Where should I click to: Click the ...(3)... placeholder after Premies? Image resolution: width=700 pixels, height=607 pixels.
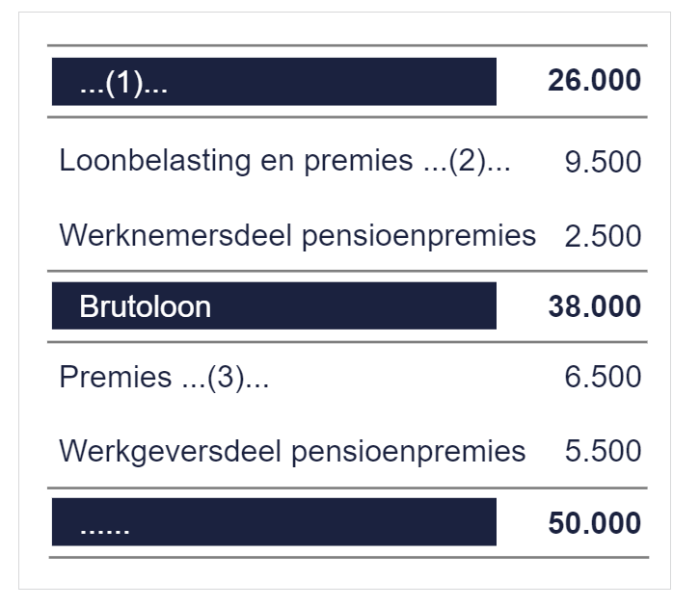pos(226,378)
